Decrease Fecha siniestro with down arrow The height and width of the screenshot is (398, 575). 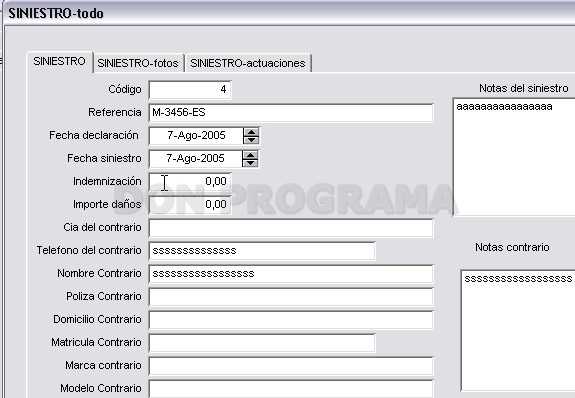pyautogui.click(x=250, y=163)
